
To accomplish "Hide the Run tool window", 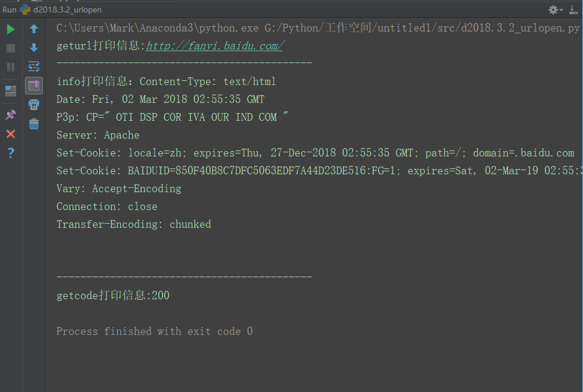I will click(573, 10).
